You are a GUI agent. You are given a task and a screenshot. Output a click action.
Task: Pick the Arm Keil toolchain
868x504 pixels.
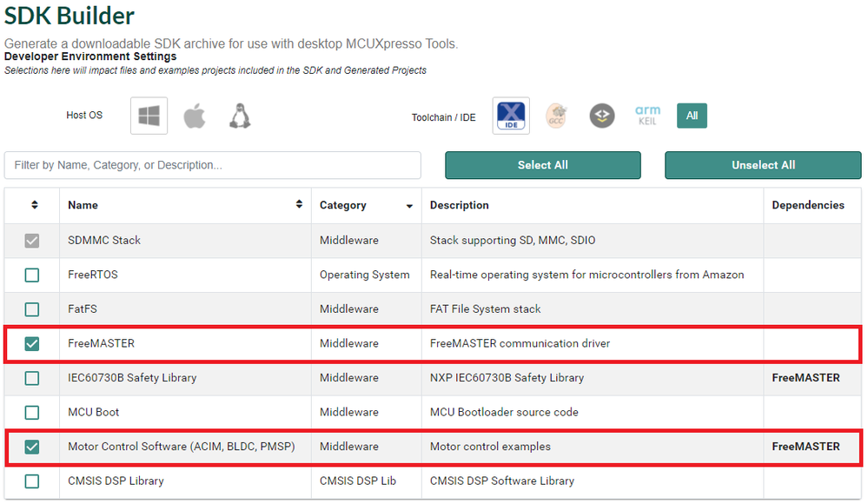[647, 116]
